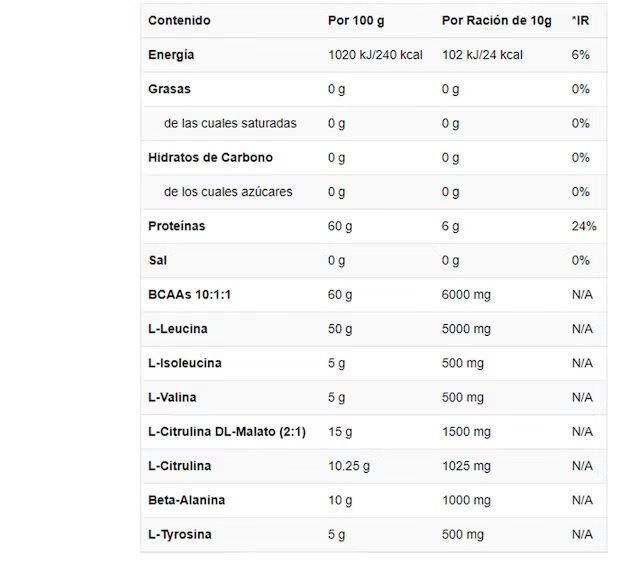The image size is (619, 565).
Task: Click the Por Ración de 10g header
Action: coord(496,21)
